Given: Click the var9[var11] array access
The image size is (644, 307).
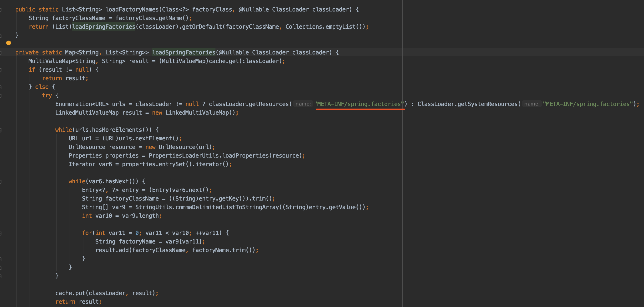Looking at the screenshot, I should 184,242.
